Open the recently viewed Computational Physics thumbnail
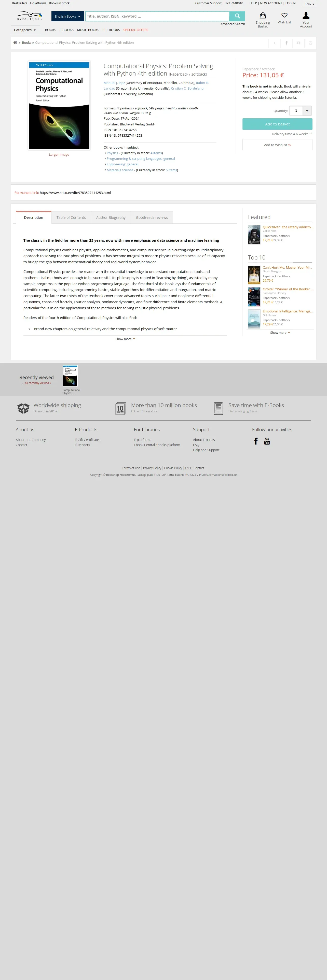Image resolution: width=327 pixels, height=980 pixels. [x=70, y=376]
